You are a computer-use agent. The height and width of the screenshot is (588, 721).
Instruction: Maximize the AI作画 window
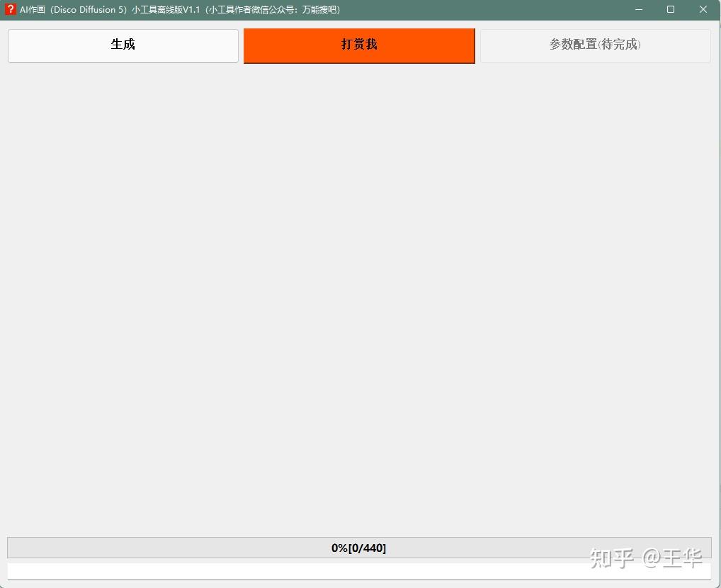[x=670, y=9]
